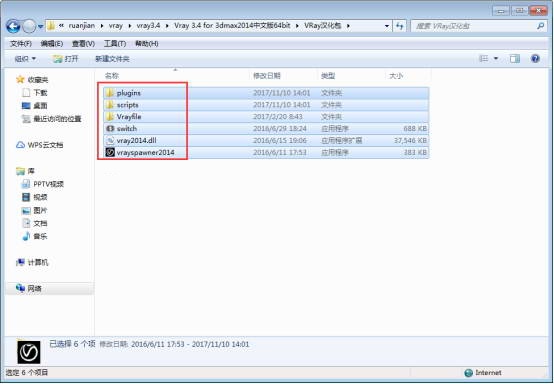The width and height of the screenshot is (554, 384).
Task: Click the vray2014.dll file name
Action: point(136,141)
